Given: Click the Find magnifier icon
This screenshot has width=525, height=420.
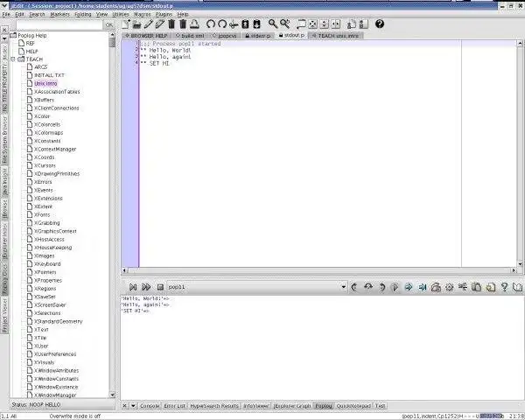Looking at the screenshot, I should click(273, 24).
